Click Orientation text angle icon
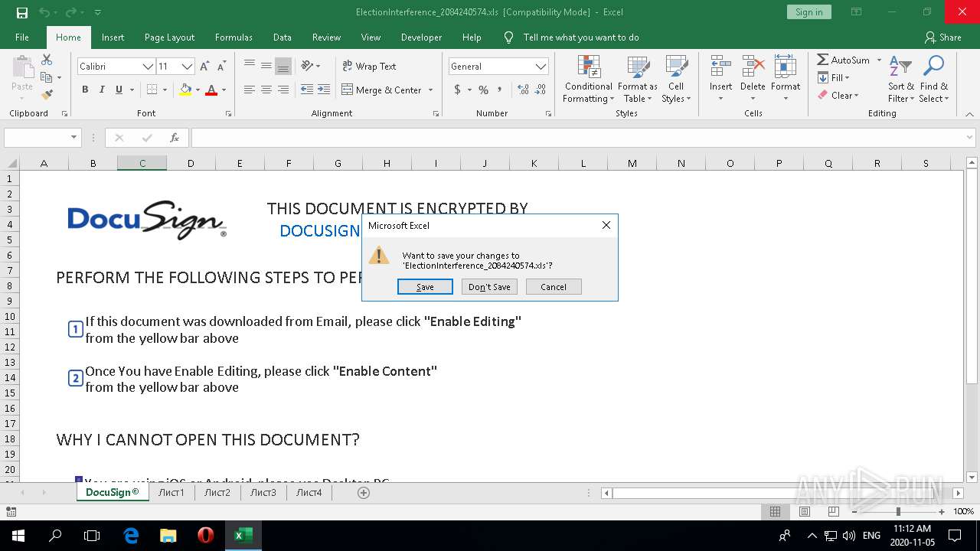The image size is (980, 551). [x=307, y=67]
